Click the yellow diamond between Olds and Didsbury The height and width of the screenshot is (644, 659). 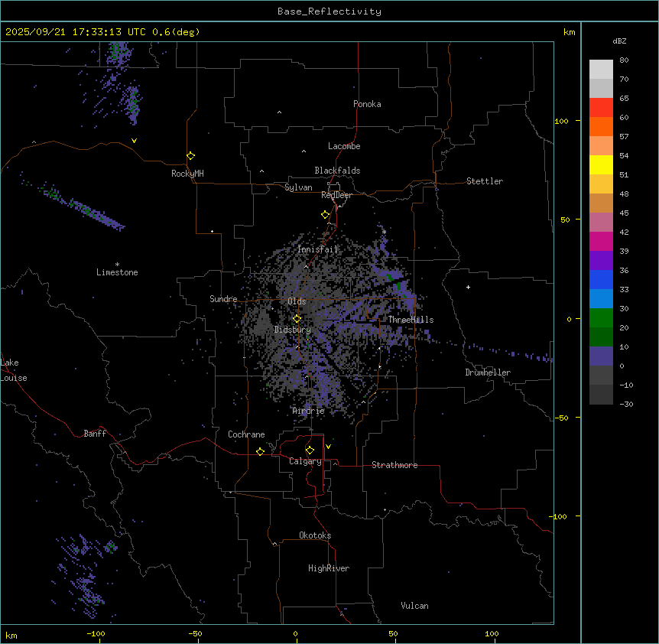coord(297,319)
